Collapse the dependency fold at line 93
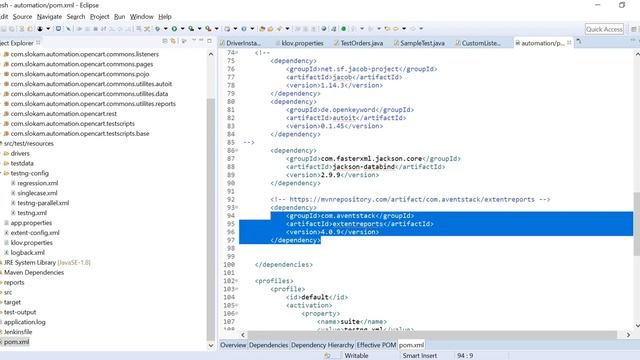640x360 pixels. 236,208
